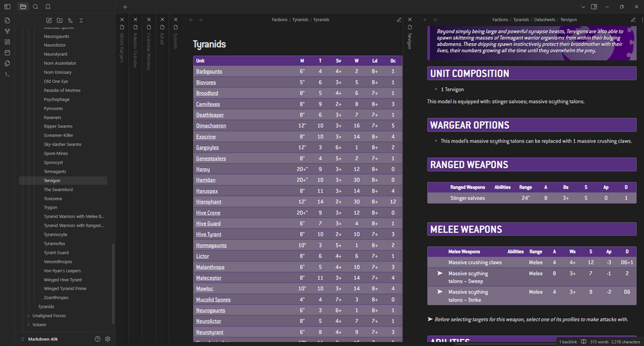Open more options menu for Tervigon pane
Image resolution: width=644 pixels, height=346 pixels.
[x=642, y=20]
